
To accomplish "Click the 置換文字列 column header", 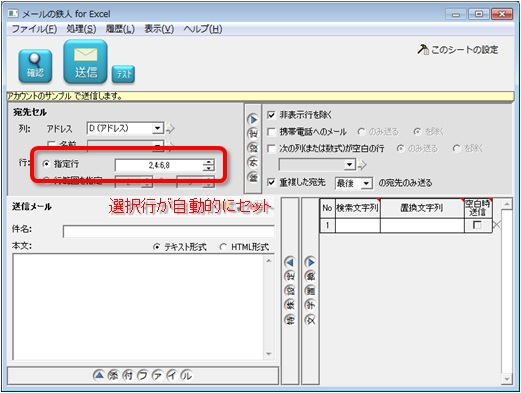I will pyautogui.click(x=422, y=208).
